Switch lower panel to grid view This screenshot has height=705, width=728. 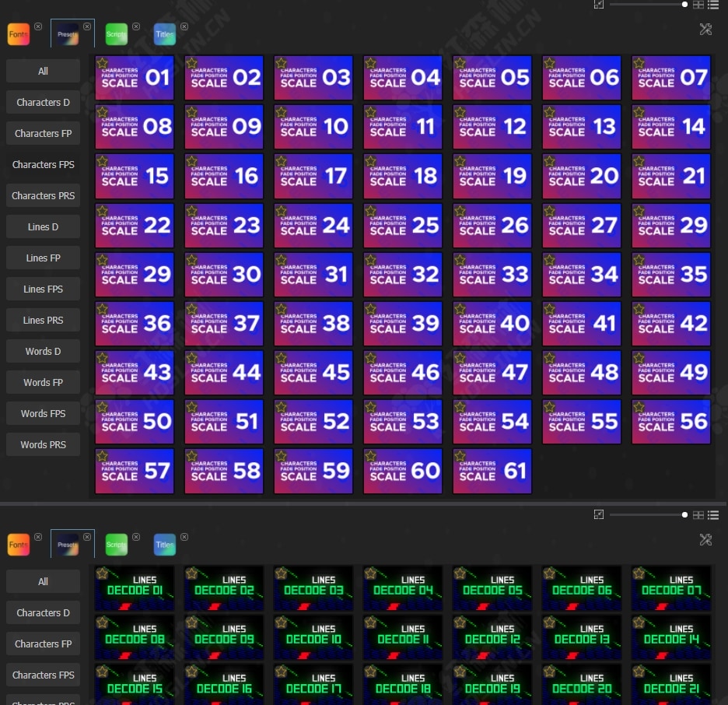click(698, 515)
